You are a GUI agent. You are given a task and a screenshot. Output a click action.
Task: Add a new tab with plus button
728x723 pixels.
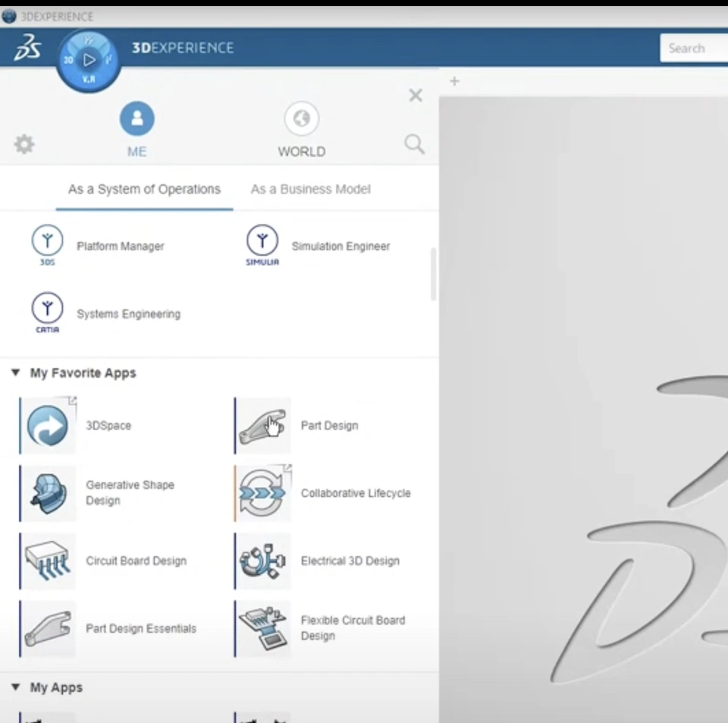coord(454,81)
